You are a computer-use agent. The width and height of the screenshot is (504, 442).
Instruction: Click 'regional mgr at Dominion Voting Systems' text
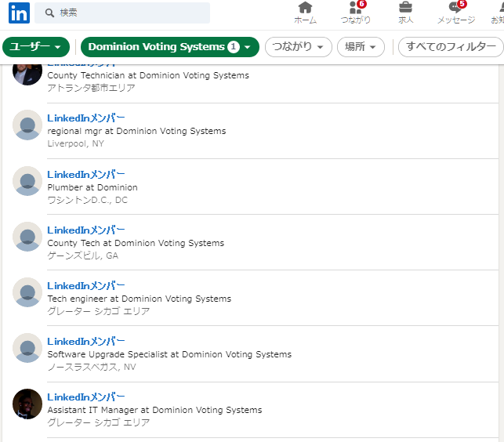click(136, 131)
